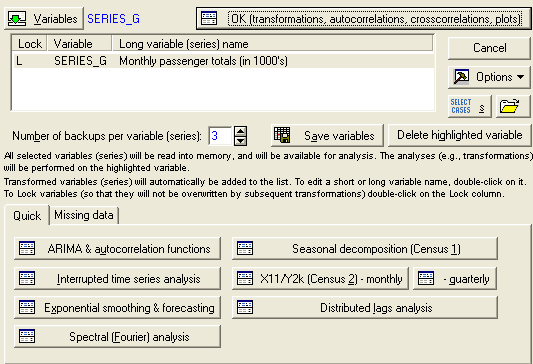Viewport: 533px width, 364px height.
Task: Increase number of backups with up arrow
Action: [x=241, y=131]
